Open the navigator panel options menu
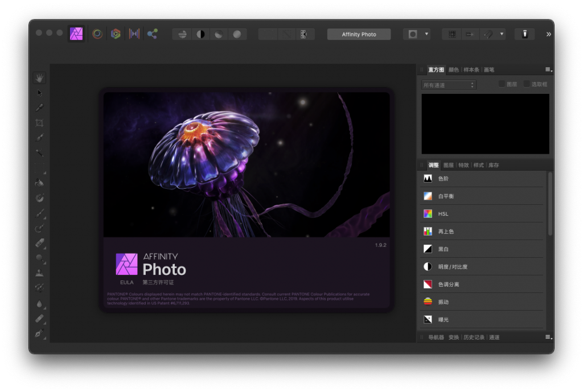 tap(548, 337)
